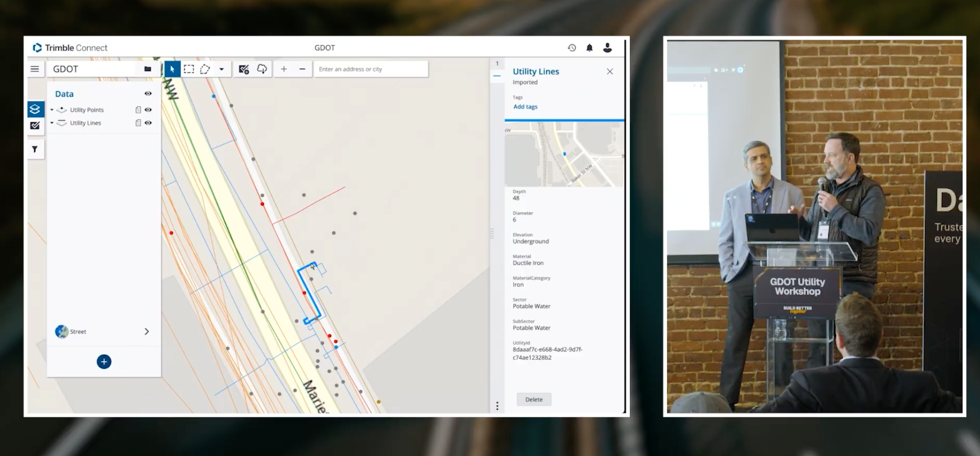Open the Utility Lines document icon

click(x=138, y=123)
